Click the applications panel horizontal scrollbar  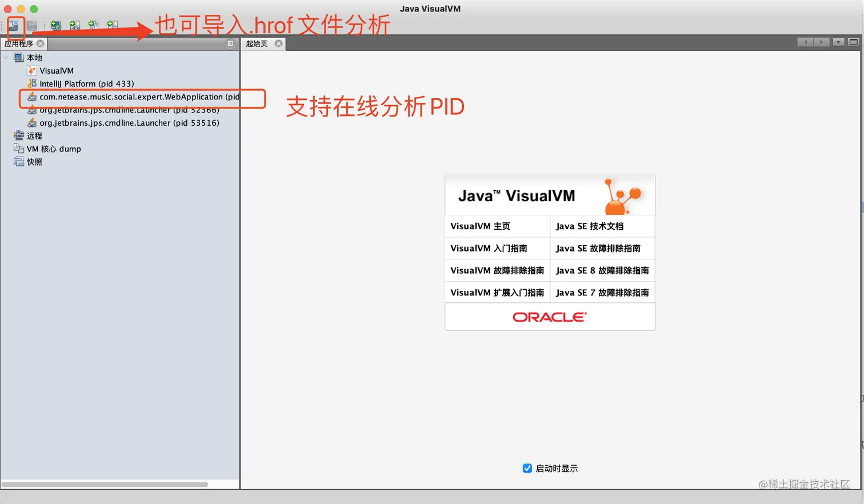click(x=105, y=485)
